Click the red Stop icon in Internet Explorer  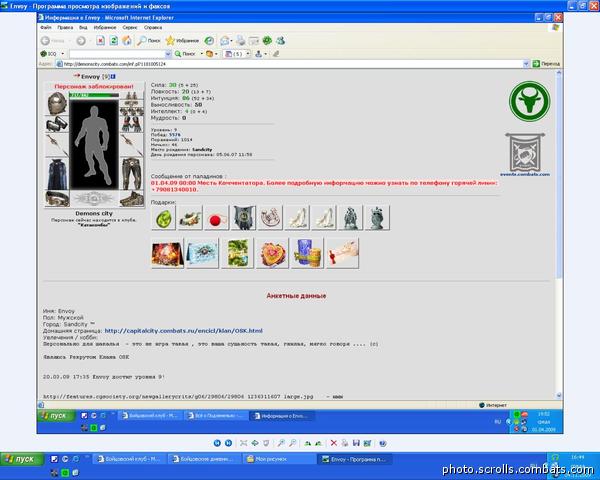pos(100,41)
